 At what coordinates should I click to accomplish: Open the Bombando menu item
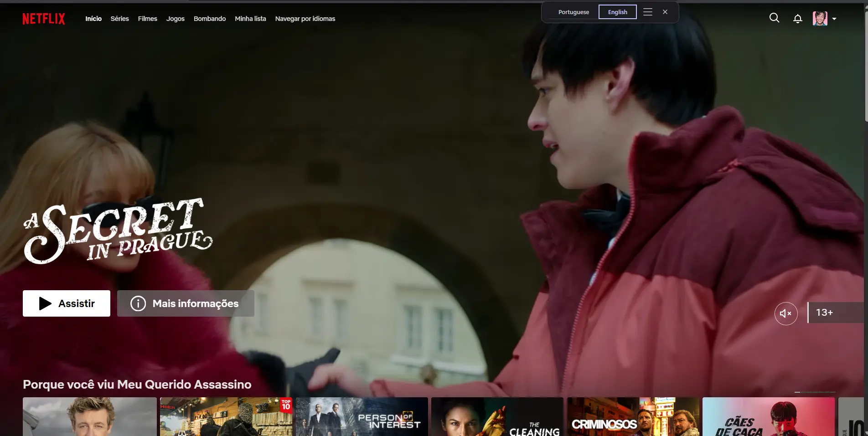[210, 19]
